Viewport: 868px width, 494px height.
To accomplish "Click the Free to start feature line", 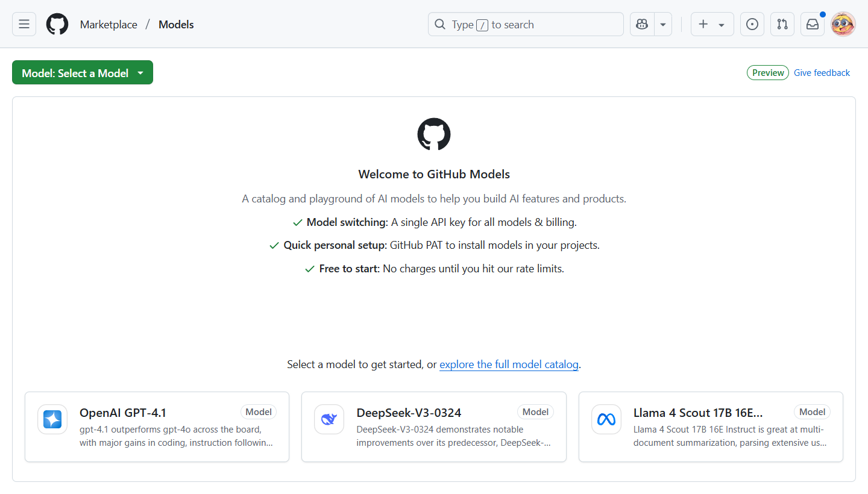I will point(434,269).
